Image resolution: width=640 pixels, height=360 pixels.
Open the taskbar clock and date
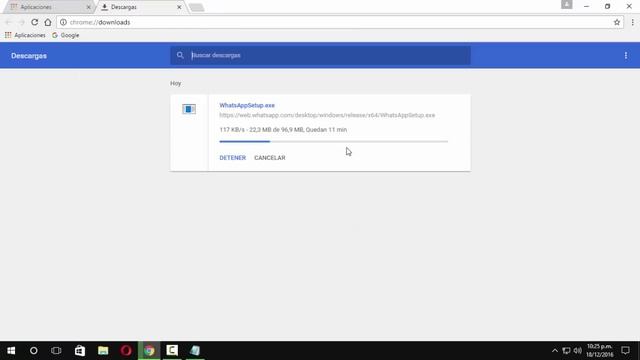[600, 351]
